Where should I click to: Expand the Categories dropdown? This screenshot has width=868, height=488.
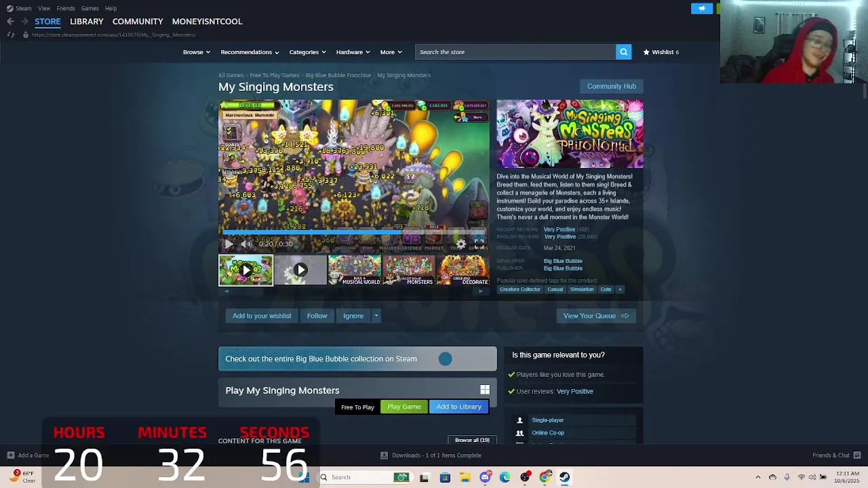point(308,52)
